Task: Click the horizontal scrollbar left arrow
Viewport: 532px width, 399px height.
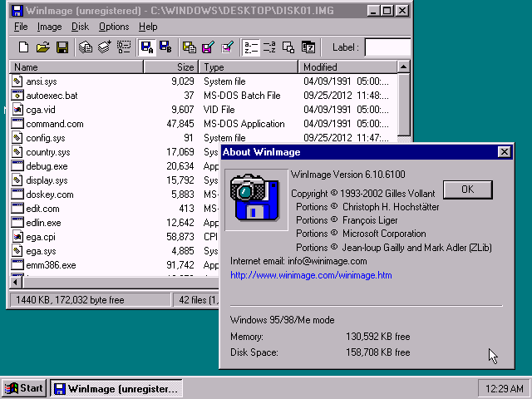Action: click(x=16, y=282)
